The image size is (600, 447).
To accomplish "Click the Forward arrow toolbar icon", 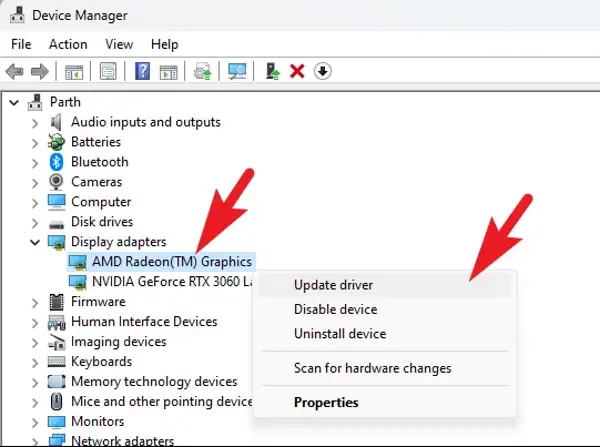I will [x=40, y=72].
